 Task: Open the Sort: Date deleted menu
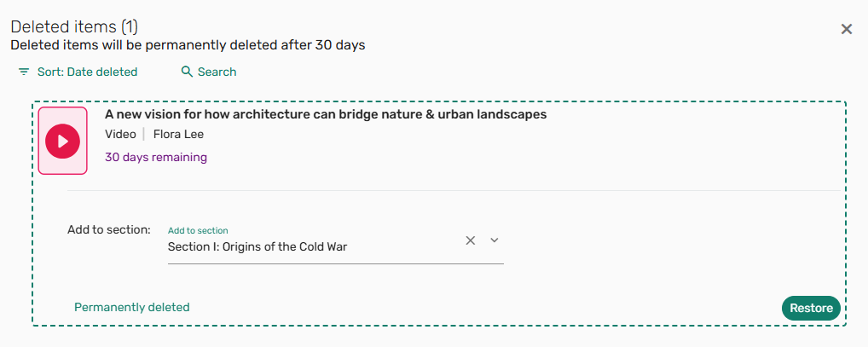(x=87, y=72)
